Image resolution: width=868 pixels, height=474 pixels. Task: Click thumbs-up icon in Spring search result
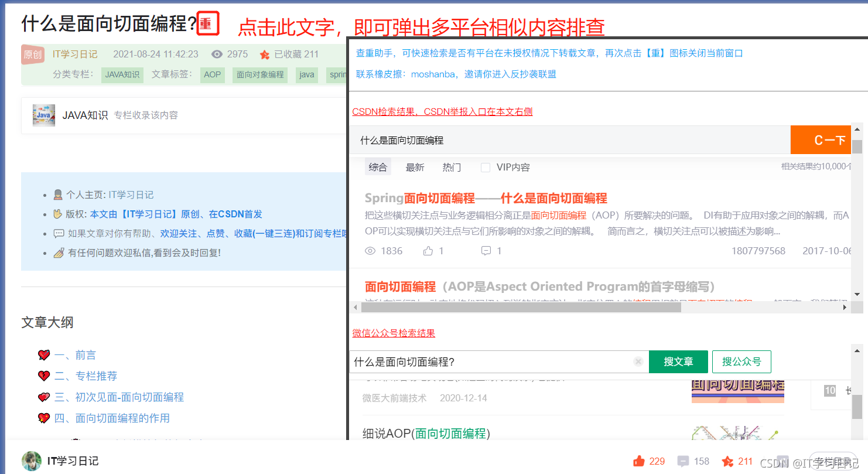tap(428, 251)
